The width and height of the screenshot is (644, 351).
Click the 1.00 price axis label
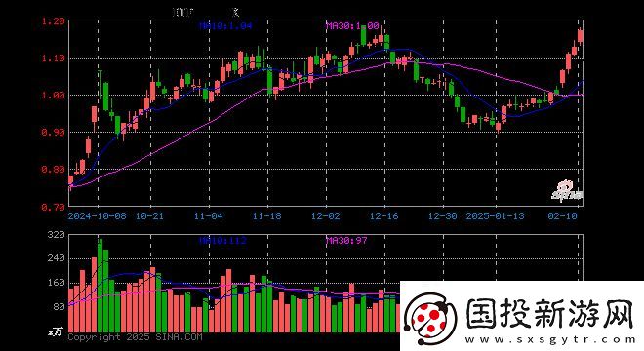point(53,96)
